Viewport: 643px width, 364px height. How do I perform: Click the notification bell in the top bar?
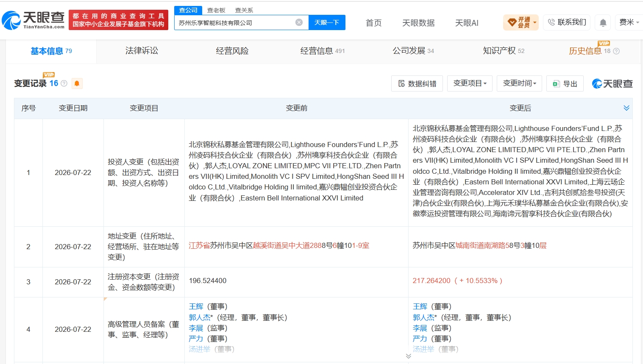click(603, 22)
